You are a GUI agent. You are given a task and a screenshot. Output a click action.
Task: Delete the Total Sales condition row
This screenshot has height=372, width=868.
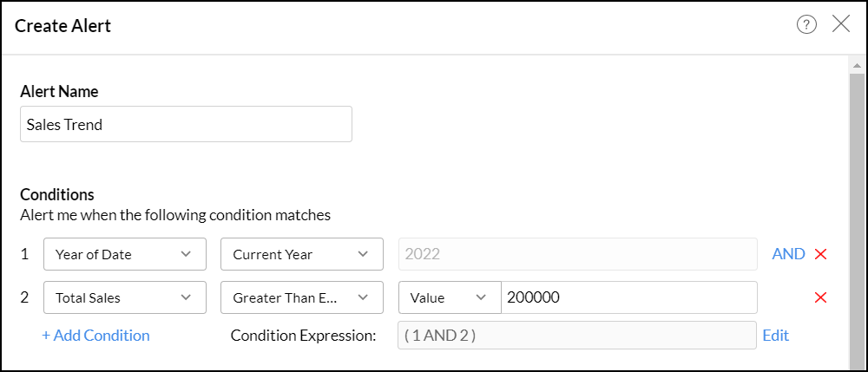[820, 297]
